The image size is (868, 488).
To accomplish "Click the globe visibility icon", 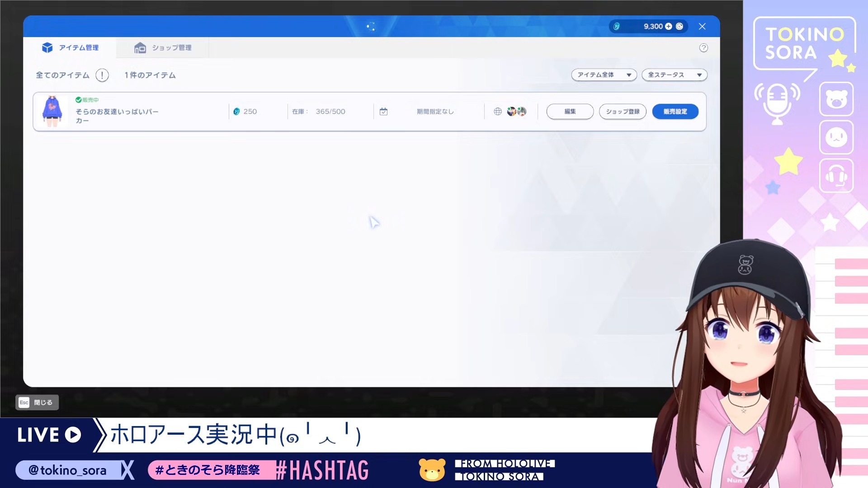I will 498,112.
